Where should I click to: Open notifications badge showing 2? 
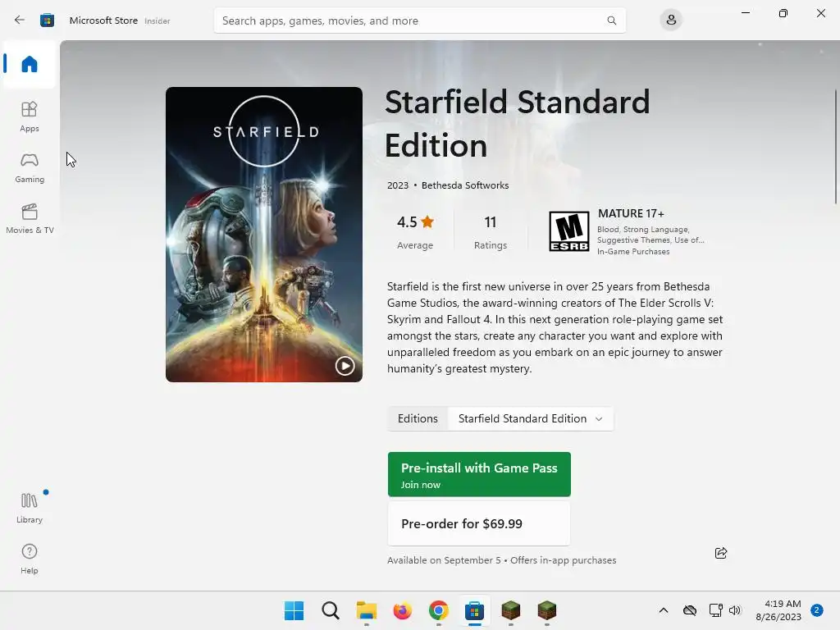[x=817, y=610]
